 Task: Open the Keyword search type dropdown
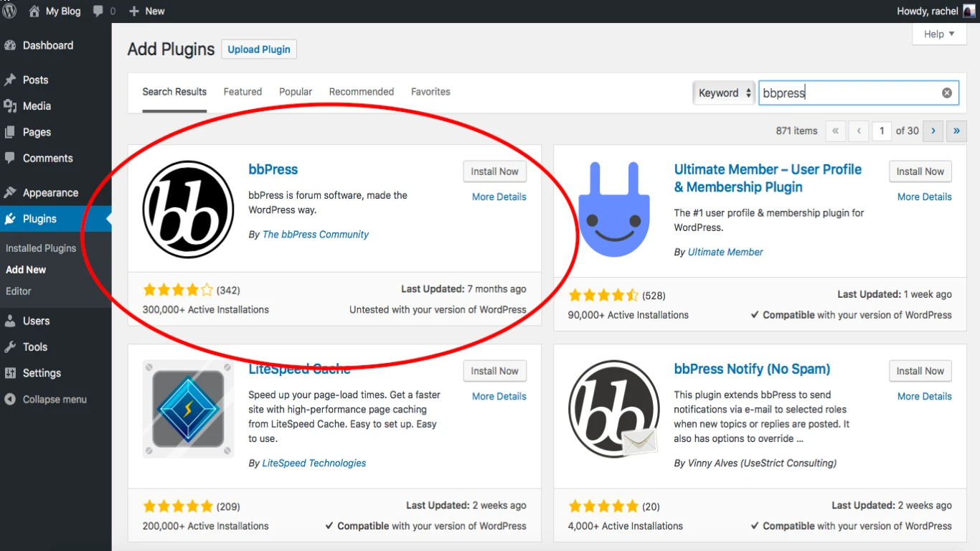[724, 93]
